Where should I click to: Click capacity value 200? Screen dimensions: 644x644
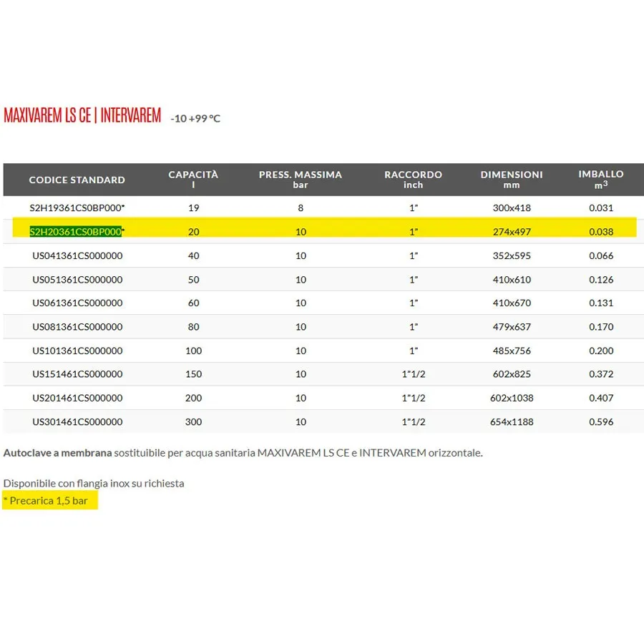(x=193, y=398)
